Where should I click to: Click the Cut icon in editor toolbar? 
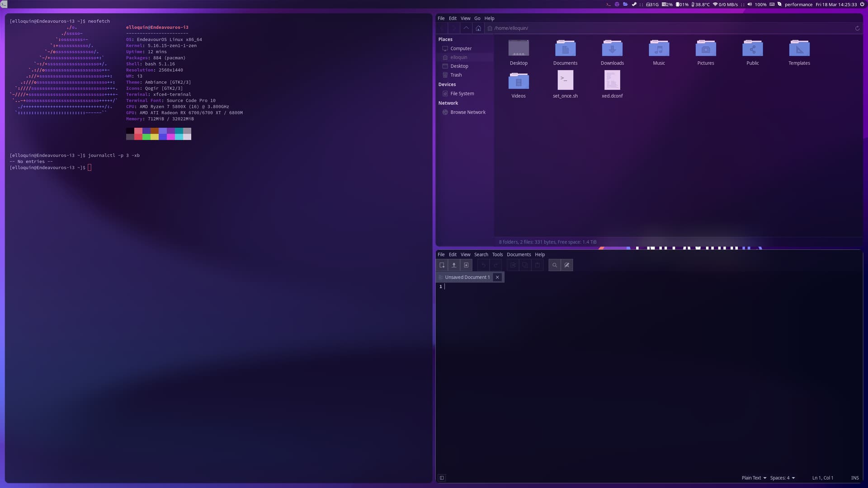(x=513, y=265)
